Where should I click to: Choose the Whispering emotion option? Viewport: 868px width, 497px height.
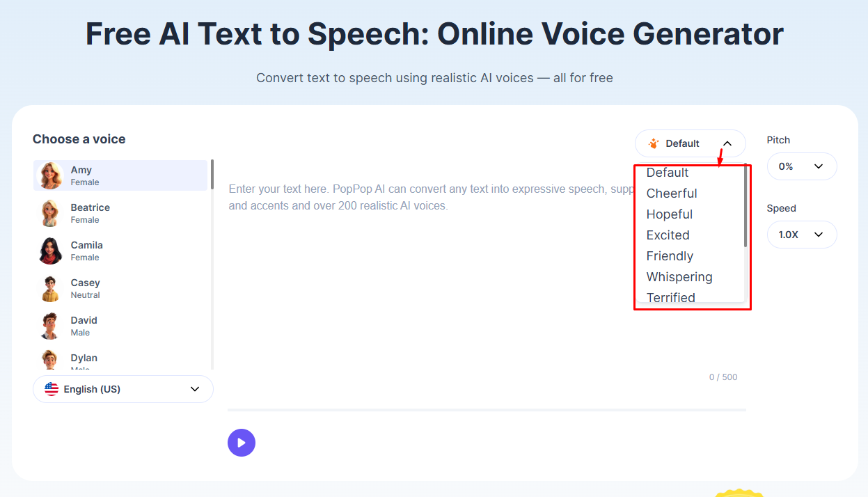click(x=679, y=277)
